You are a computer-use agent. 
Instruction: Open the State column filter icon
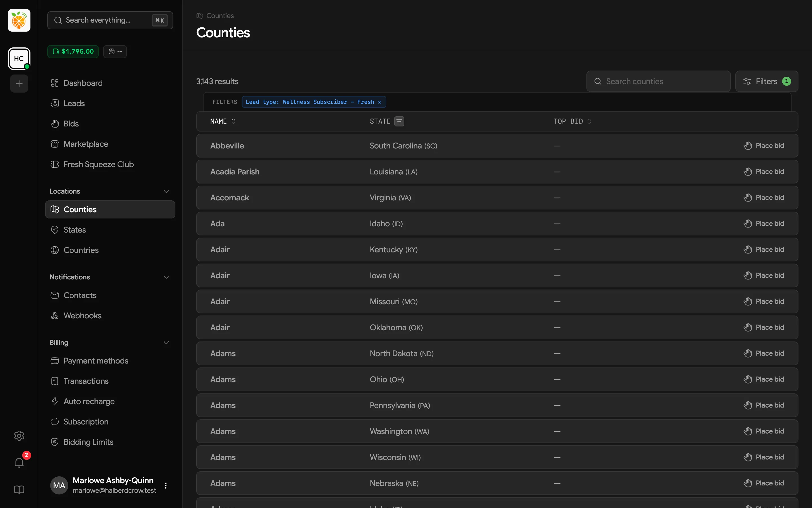click(399, 121)
